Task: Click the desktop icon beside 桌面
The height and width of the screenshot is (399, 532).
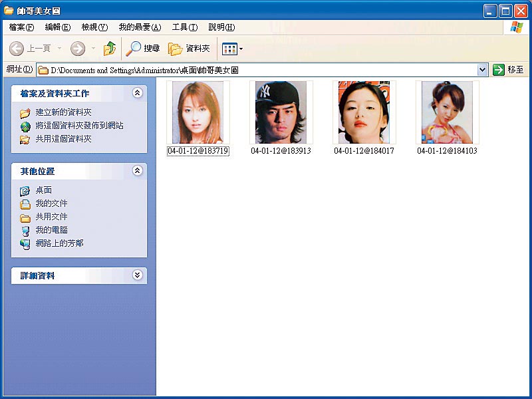Action: 25,191
